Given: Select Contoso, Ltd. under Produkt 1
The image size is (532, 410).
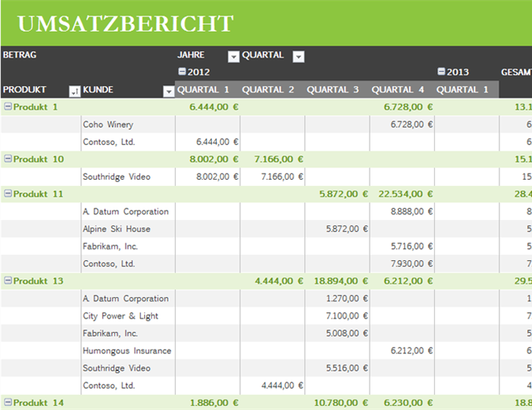Looking at the screenshot, I should pos(128,142).
